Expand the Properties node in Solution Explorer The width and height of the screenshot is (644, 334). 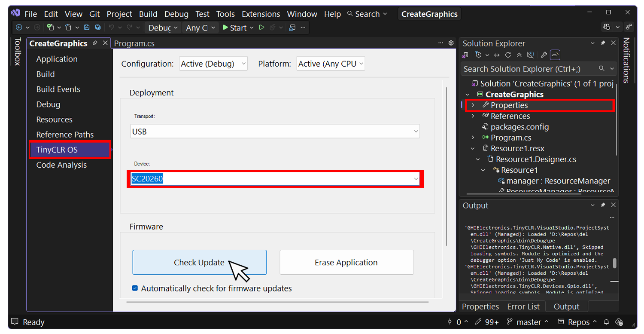[473, 105]
